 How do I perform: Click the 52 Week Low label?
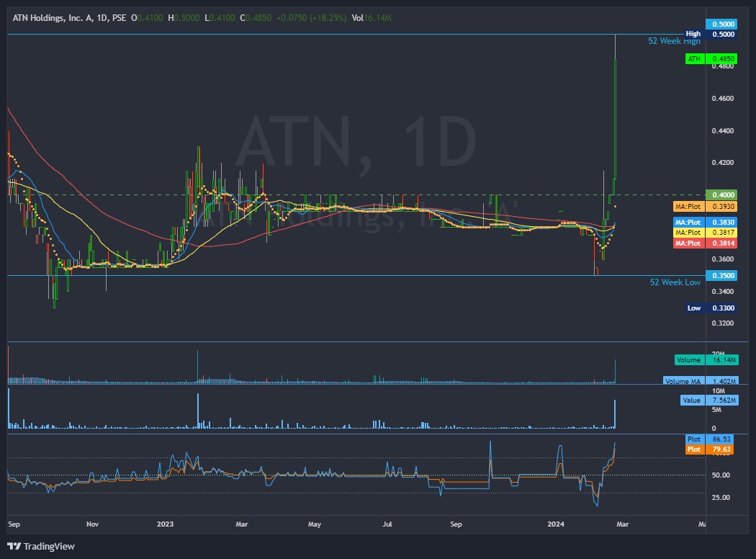click(675, 282)
